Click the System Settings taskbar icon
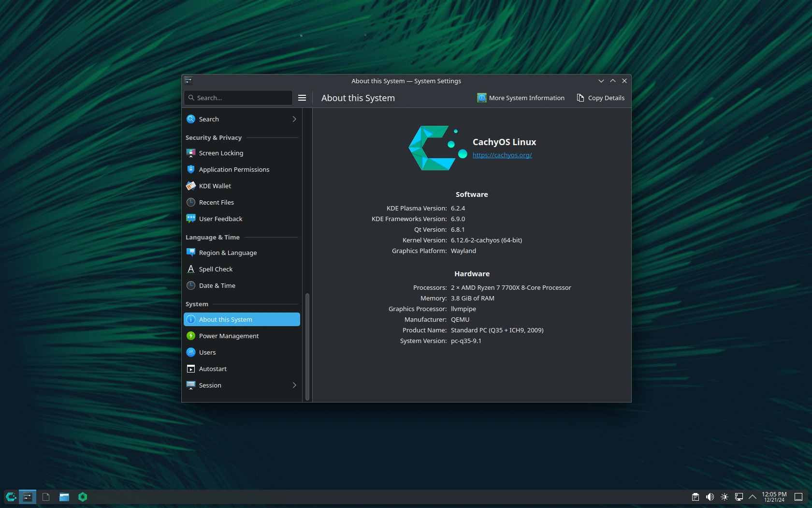The image size is (812, 508). [x=28, y=497]
